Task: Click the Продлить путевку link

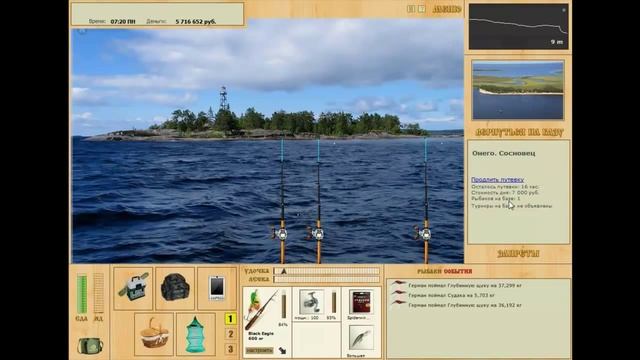Action: click(x=497, y=180)
